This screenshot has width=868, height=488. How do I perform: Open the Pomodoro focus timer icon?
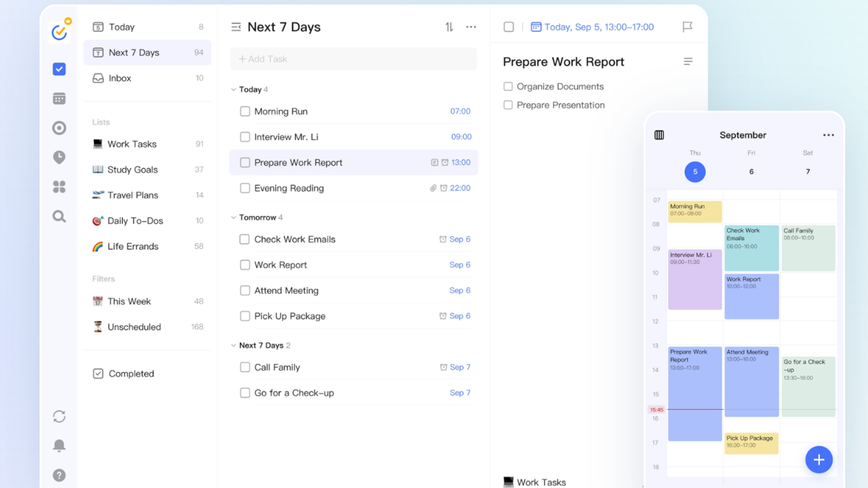(x=59, y=128)
